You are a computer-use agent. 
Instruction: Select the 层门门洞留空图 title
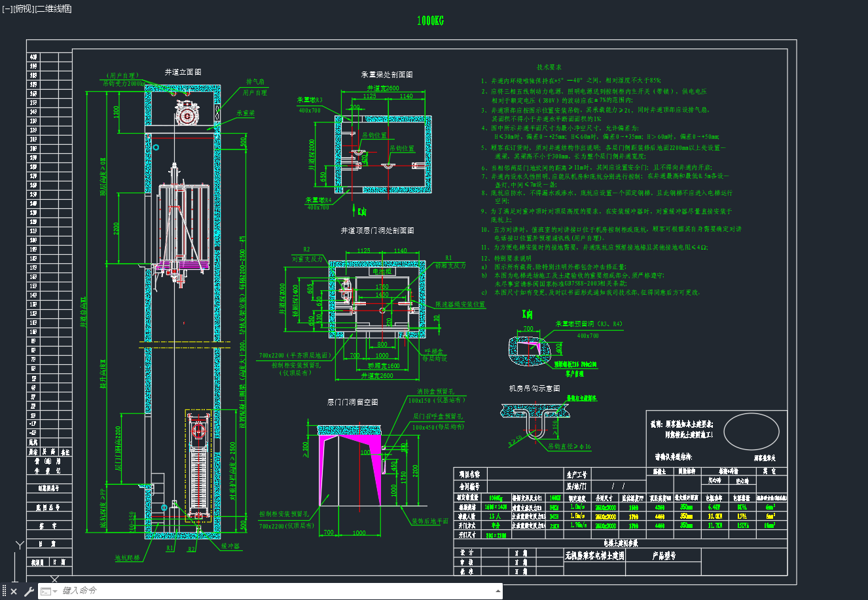(x=352, y=402)
